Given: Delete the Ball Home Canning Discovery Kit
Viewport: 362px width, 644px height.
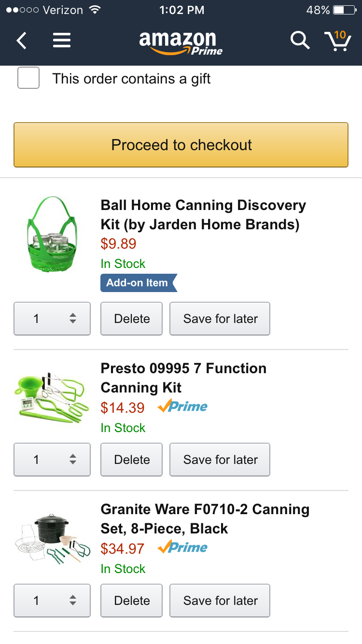Looking at the screenshot, I should pyautogui.click(x=132, y=319).
